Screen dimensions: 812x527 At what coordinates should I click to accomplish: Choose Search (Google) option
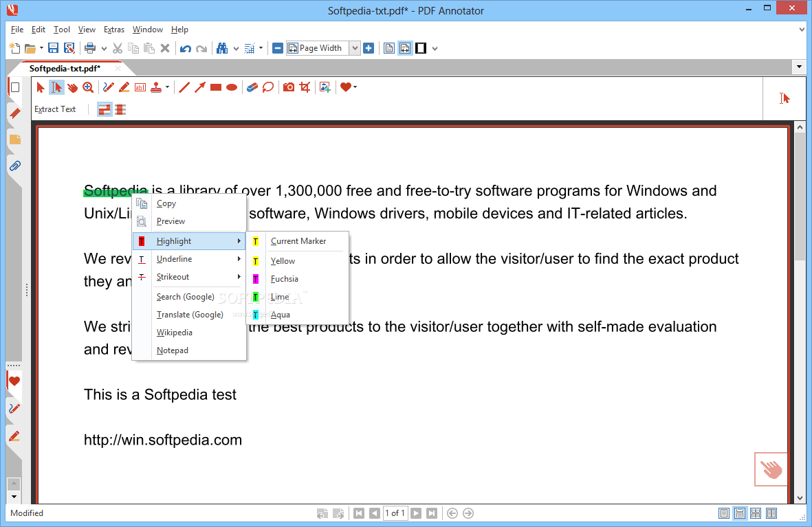tap(189, 297)
